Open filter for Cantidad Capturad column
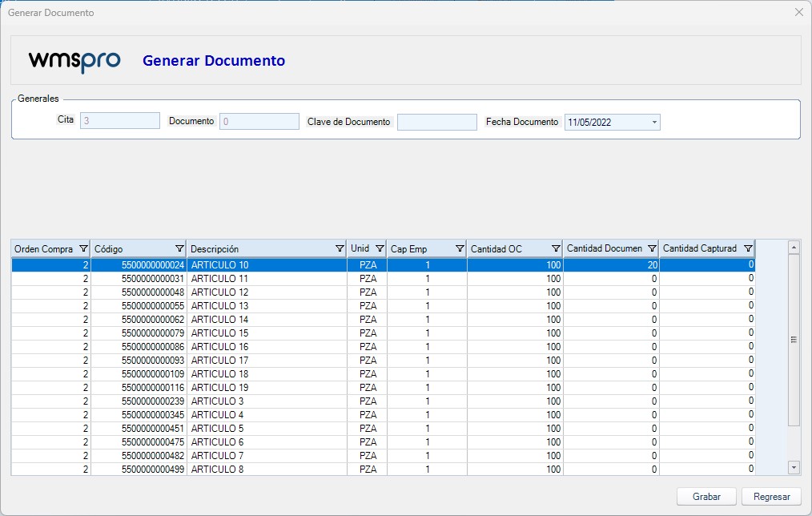Image resolution: width=812 pixels, height=516 pixels. [x=748, y=248]
